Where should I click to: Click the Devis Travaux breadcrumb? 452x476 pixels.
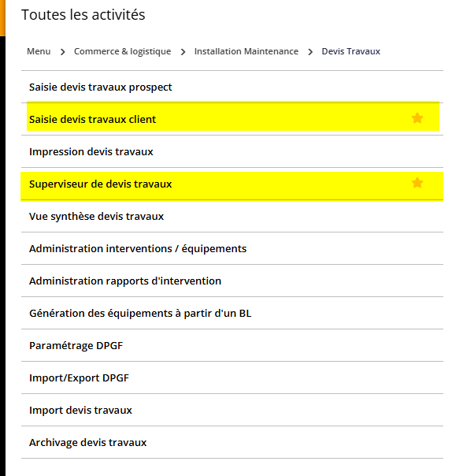(350, 51)
